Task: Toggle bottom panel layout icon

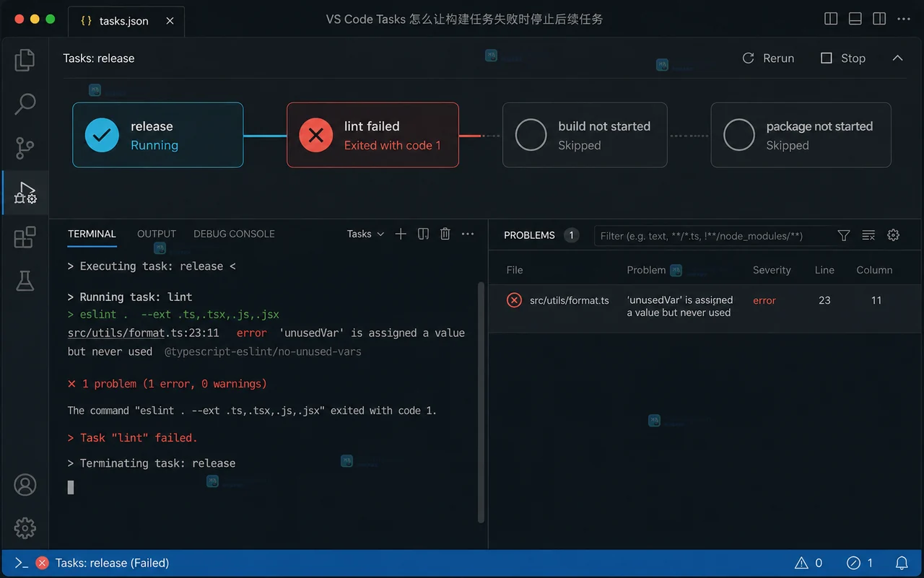Action: point(855,19)
